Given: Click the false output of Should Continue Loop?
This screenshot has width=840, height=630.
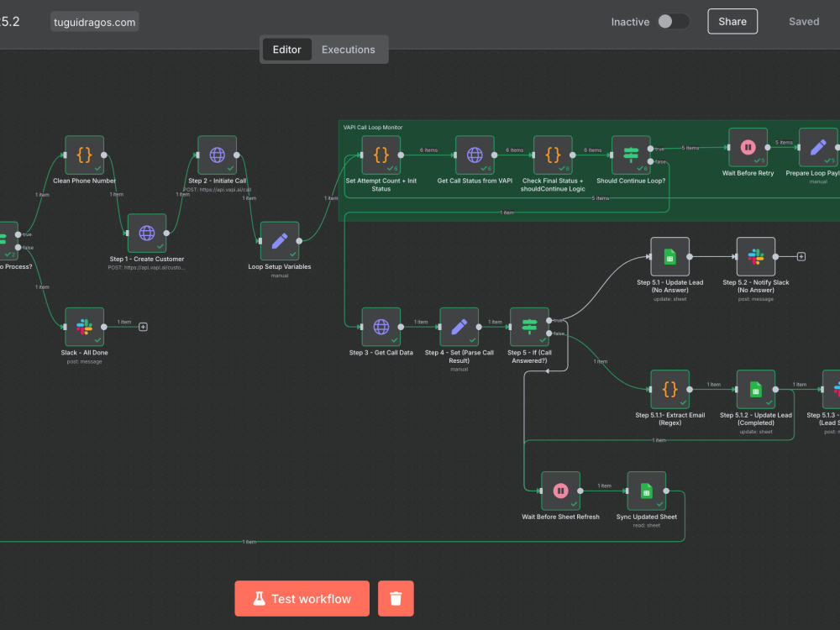Looking at the screenshot, I should pos(650,161).
